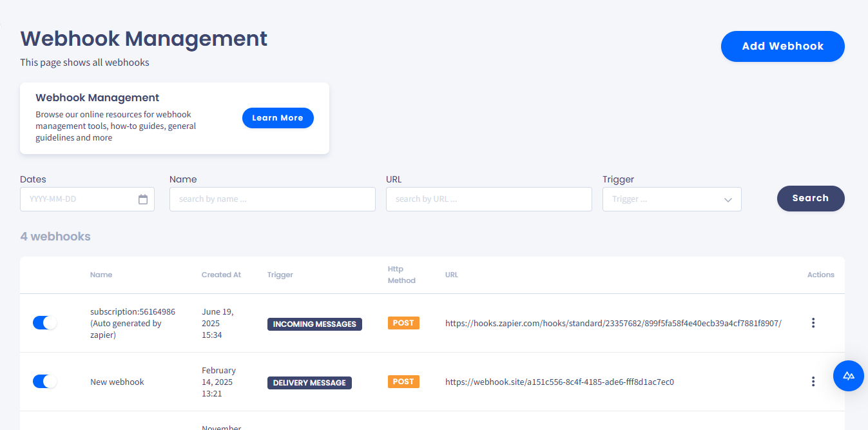Click the Webhook Management page heading
The image size is (868, 430).
(x=144, y=39)
